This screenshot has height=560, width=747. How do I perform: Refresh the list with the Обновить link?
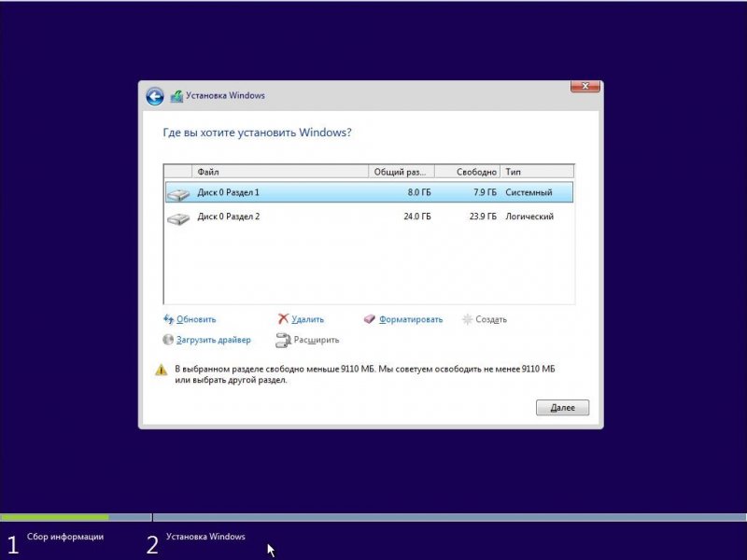click(x=196, y=319)
